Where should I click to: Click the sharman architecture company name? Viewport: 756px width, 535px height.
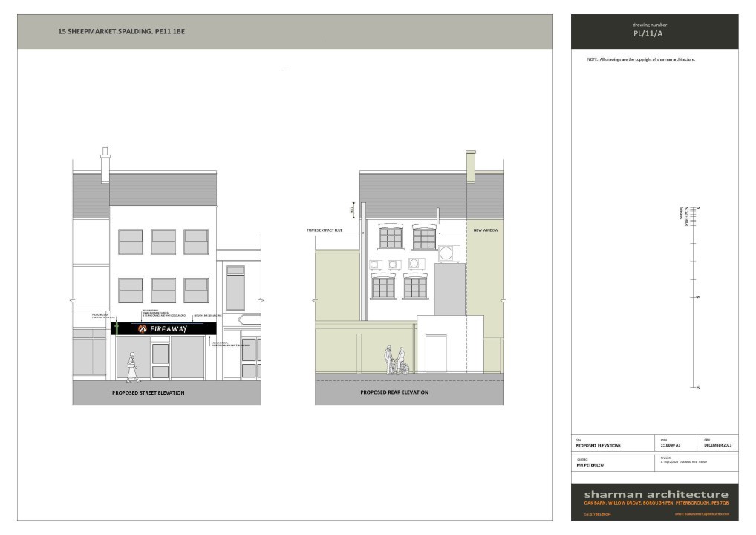656,494
